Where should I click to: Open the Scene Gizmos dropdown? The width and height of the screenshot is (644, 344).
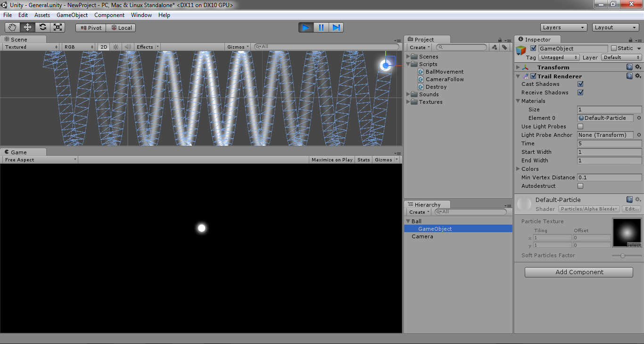click(238, 47)
